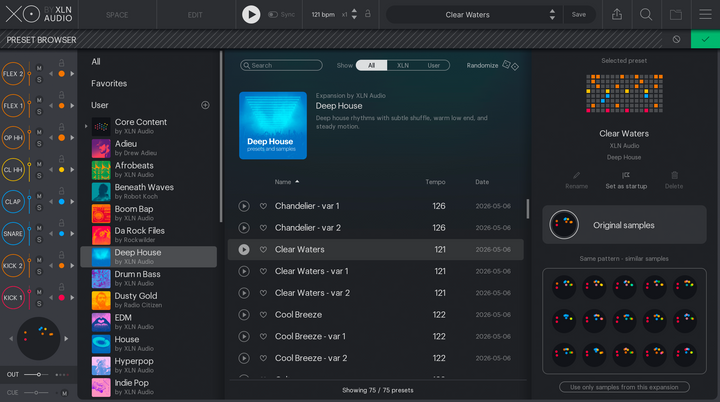This screenshot has width=720, height=402.
Task: Select Favorites category
Action: click(x=109, y=83)
